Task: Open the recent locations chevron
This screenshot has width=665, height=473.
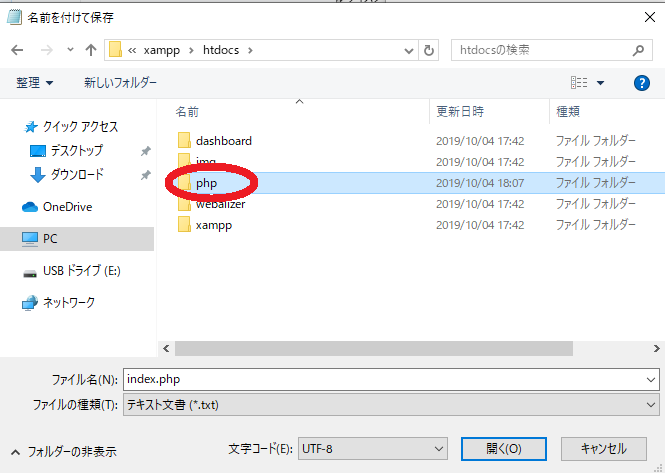Action: (x=70, y=50)
